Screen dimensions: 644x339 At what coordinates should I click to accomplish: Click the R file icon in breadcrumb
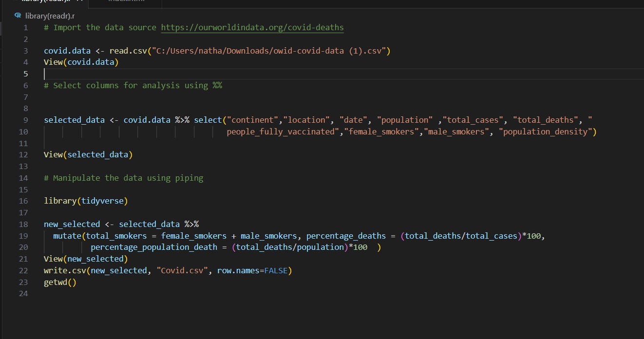19,16
